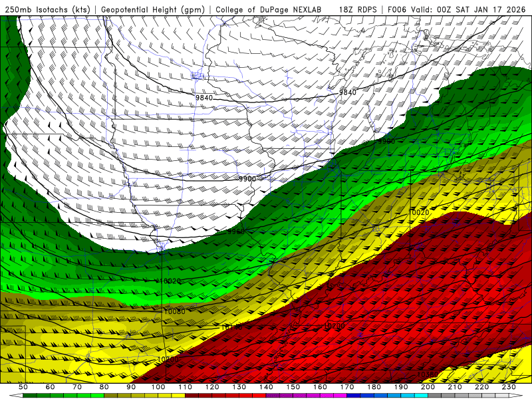Click the legend's right arrow end cap
This screenshot has width=532, height=399.
pyautogui.click(x=516, y=396)
